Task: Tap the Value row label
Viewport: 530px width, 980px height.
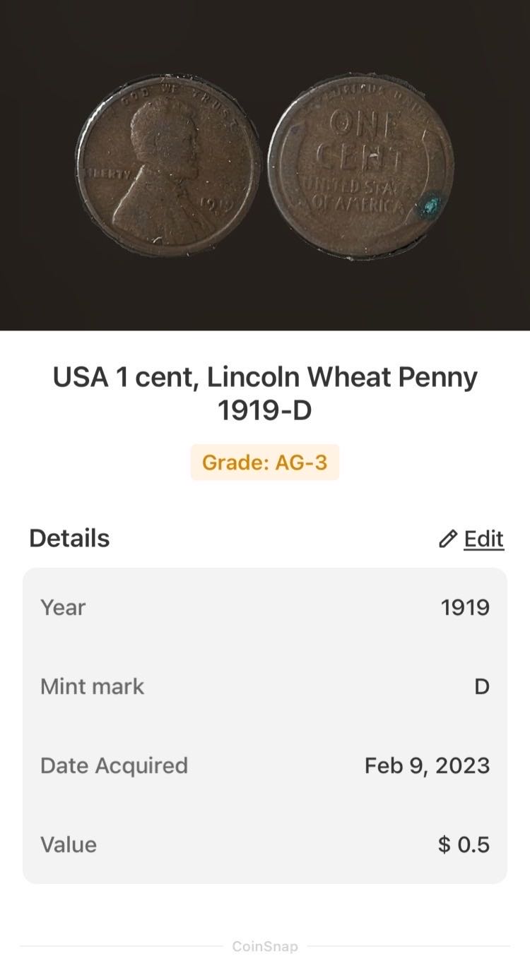Action: [69, 844]
